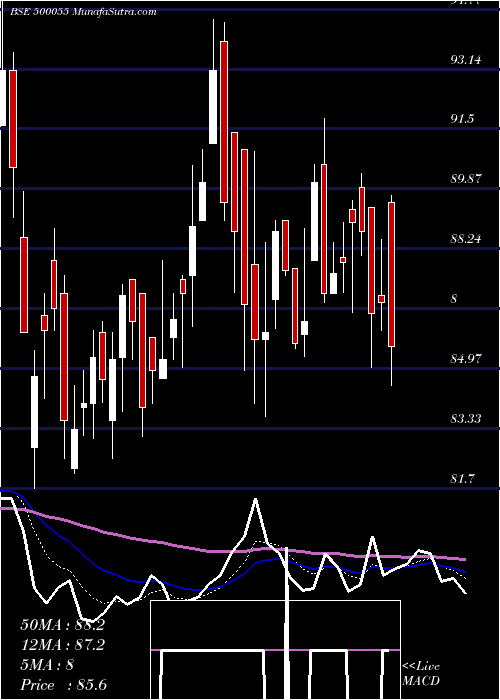This screenshot has width=500, height=700.
Task: Select the 88.24 price axis label
Action: 466,239
